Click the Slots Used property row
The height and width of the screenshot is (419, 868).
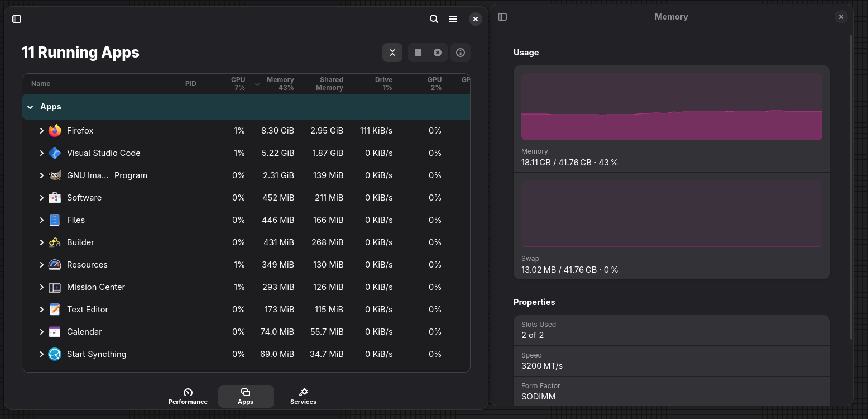(x=672, y=330)
